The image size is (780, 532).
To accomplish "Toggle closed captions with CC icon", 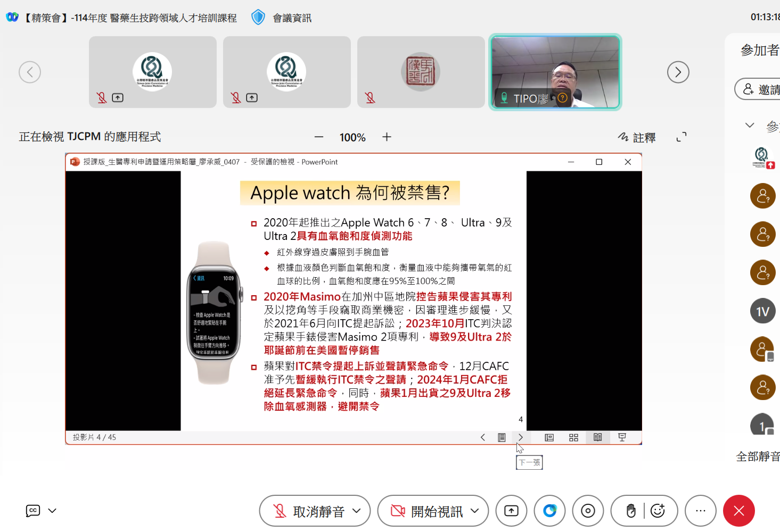I will click(x=33, y=511).
